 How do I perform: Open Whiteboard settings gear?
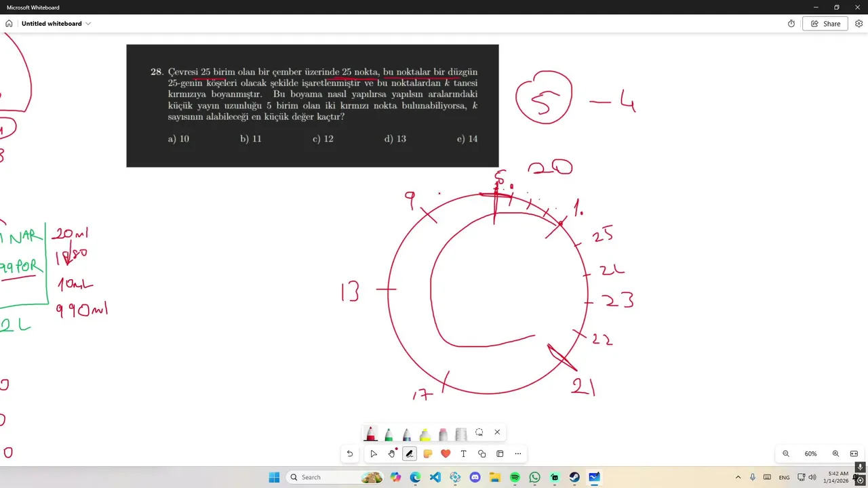(859, 24)
